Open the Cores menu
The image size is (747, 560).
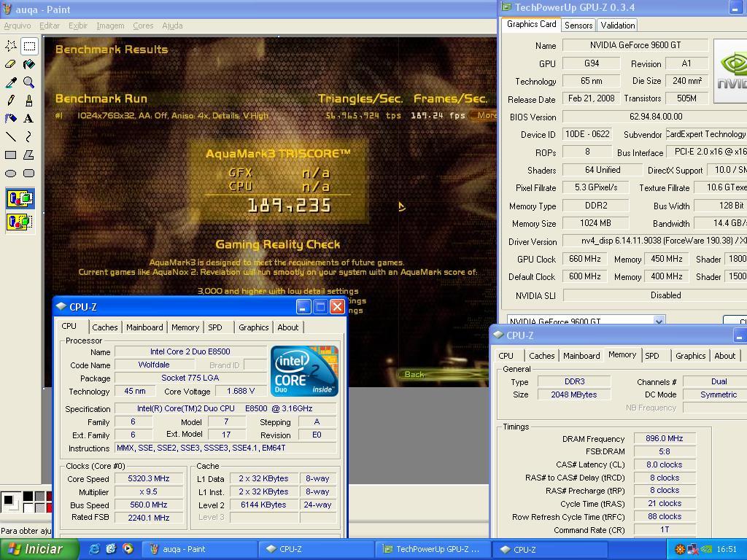click(x=143, y=26)
